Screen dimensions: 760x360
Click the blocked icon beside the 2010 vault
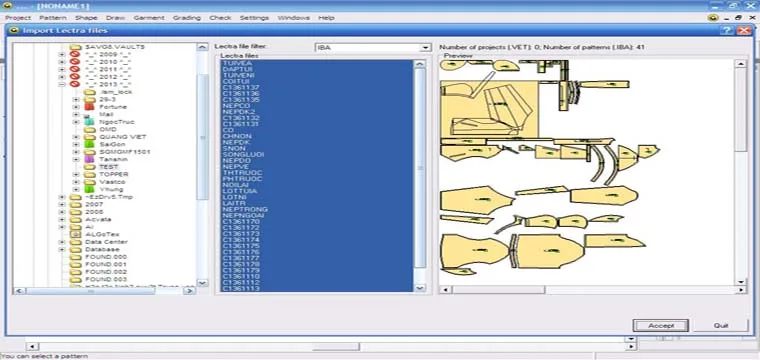75,62
